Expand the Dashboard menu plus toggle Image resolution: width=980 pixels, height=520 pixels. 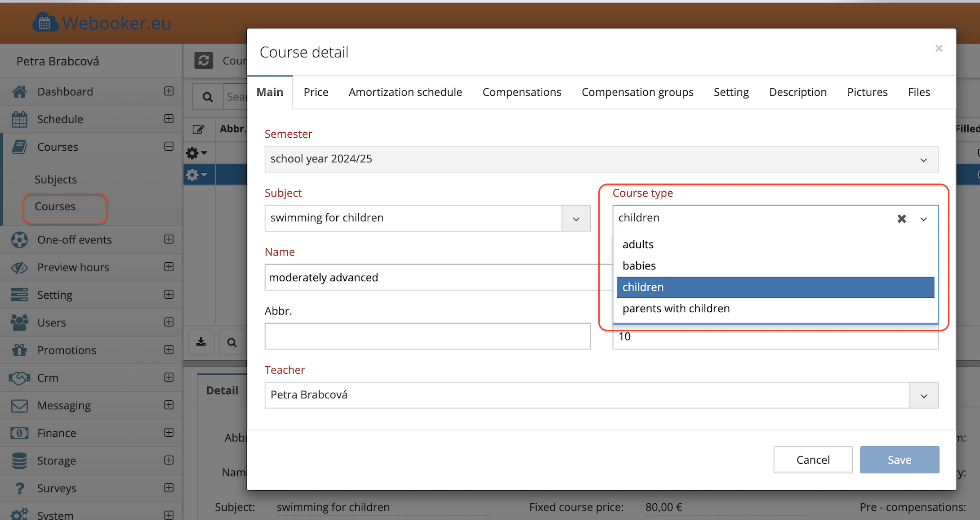pos(169,91)
